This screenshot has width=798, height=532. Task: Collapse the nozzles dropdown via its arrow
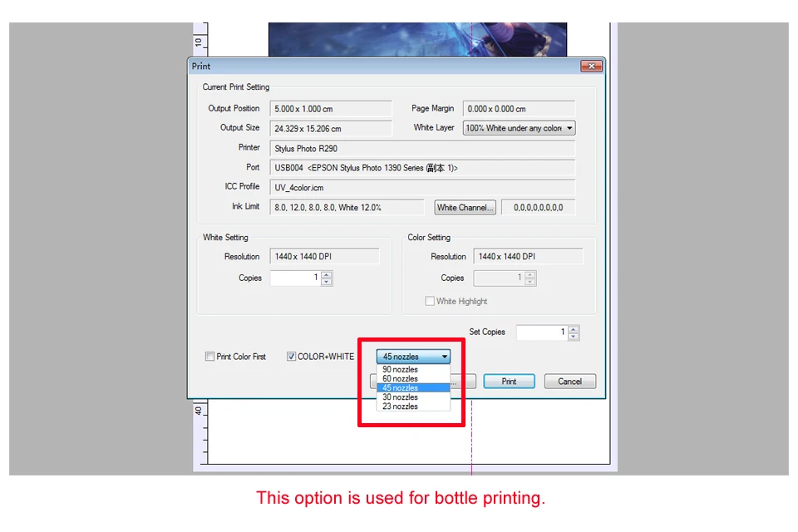(444, 357)
